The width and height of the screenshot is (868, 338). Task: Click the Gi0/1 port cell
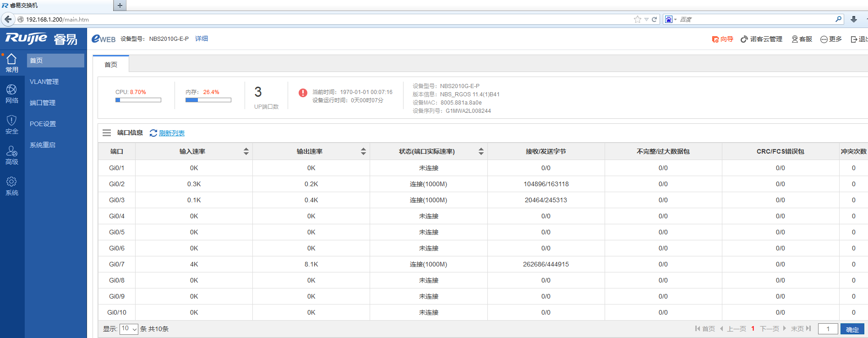pyautogui.click(x=117, y=168)
